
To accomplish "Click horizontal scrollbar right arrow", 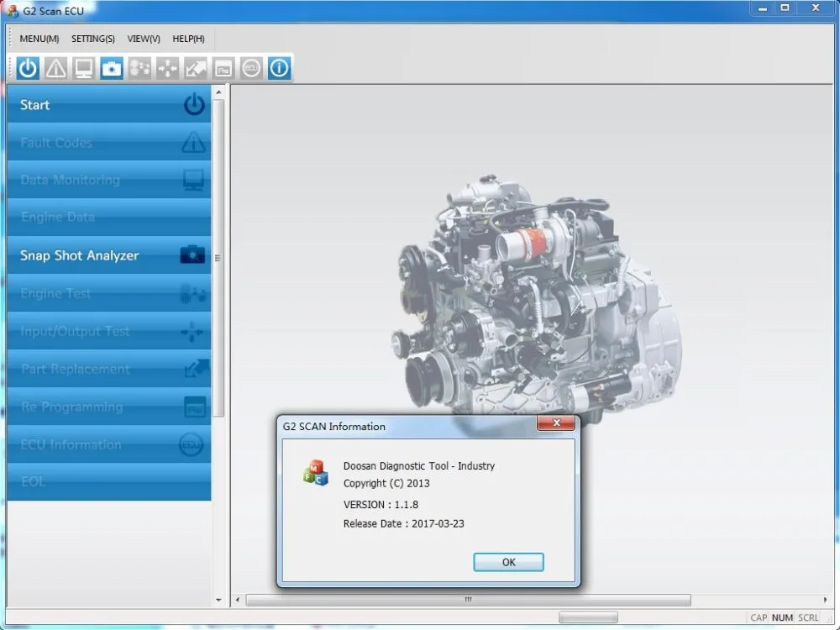I will pyautogui.click(x=825, y=600).
